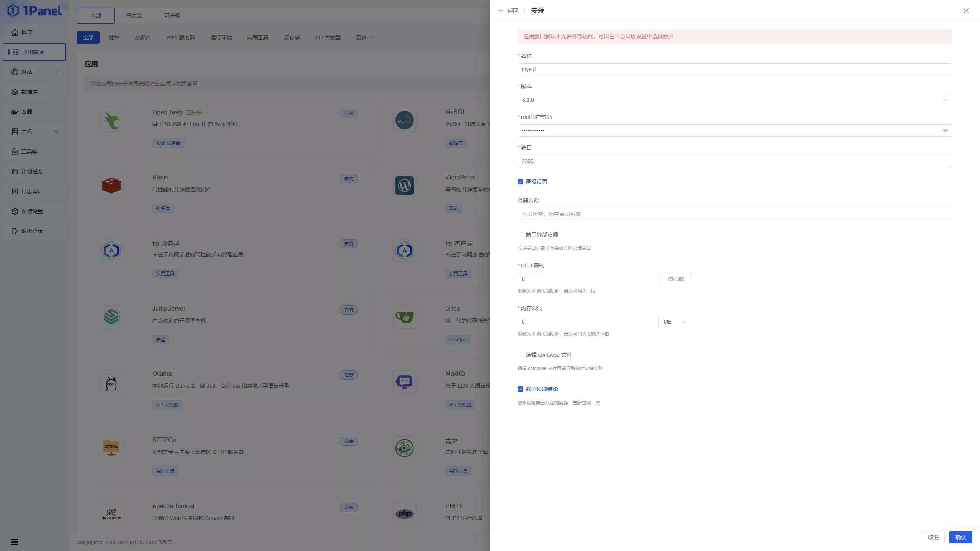Click the WordPress app logo
Viewport: 980px width, 551px height.
pyautogui.click(x=405, y=186)
